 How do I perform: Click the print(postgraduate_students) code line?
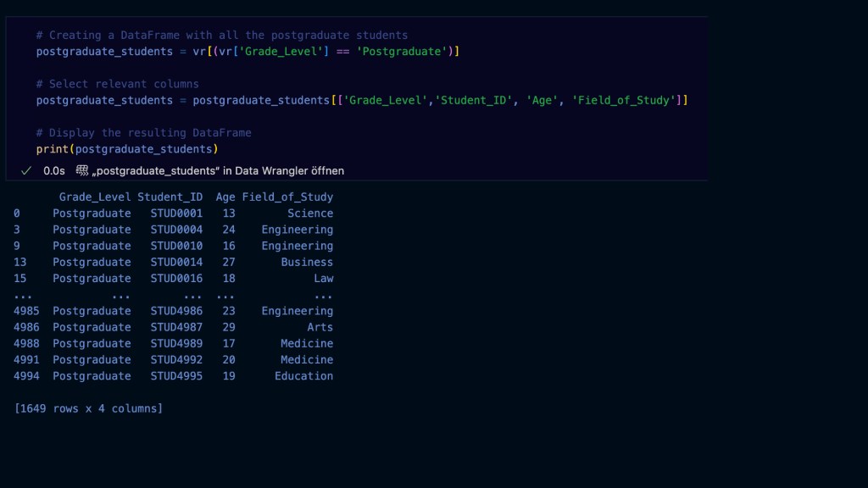(x=127, y=149)
